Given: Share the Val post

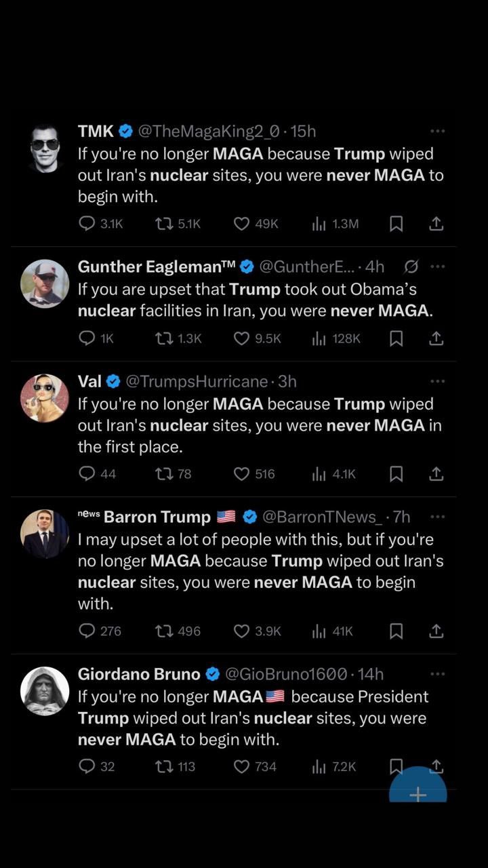Looking at the screenshot, I should pos(437,474).
